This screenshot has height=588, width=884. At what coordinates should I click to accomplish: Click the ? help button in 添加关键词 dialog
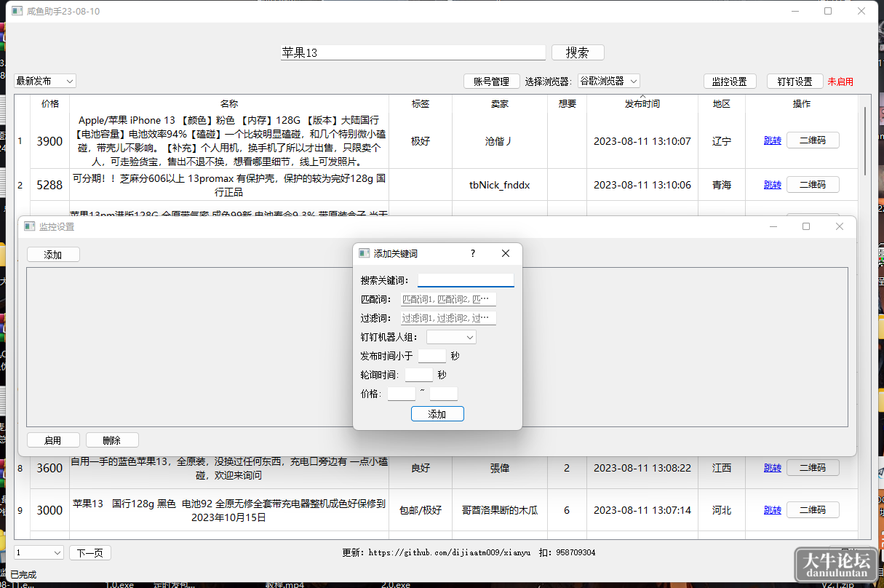[473, 253]
